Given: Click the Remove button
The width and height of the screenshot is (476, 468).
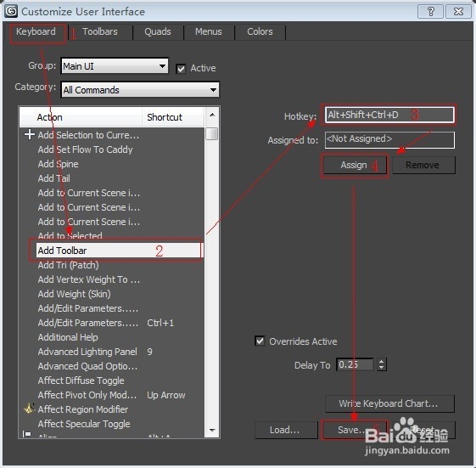Looking at the screenshot, I should pos(423,166).
